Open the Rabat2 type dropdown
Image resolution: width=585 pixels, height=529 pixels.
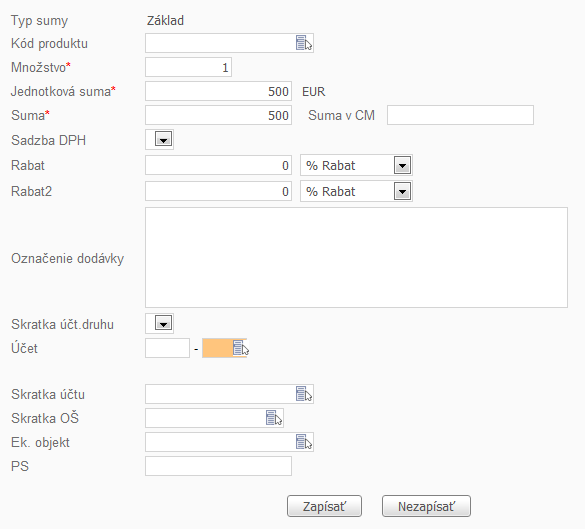tap(402, 191)
